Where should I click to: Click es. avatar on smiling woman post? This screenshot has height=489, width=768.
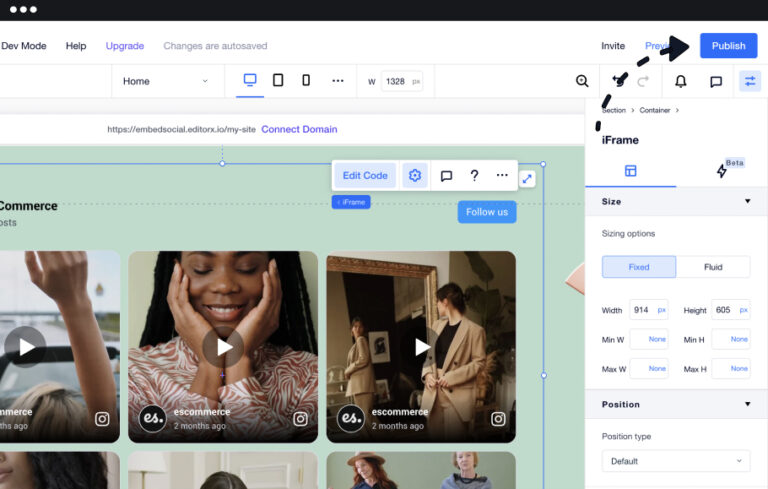coord(153,419)
